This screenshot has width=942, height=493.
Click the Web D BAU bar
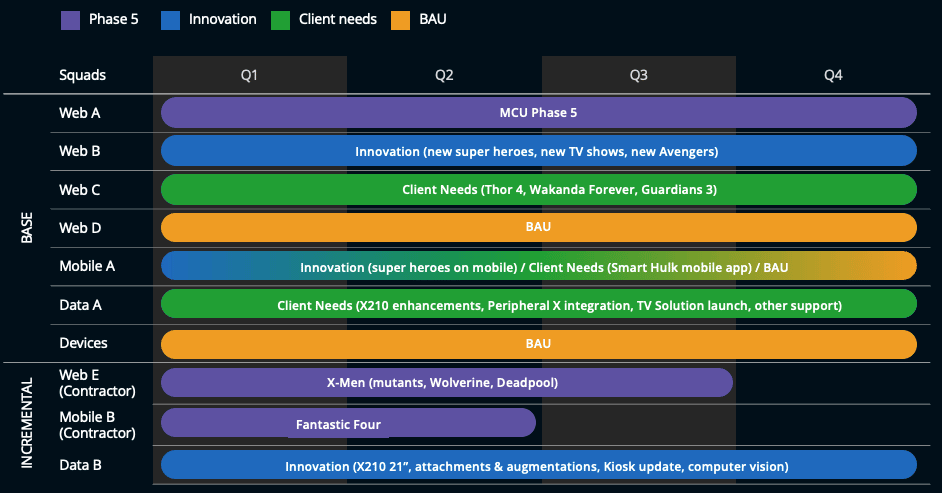(539, 228)
